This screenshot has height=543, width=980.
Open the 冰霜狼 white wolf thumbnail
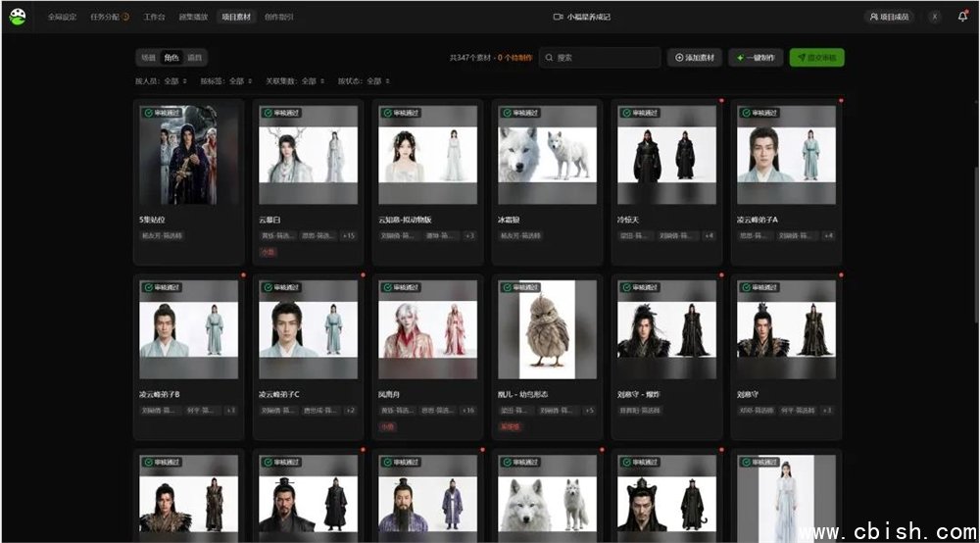[x=547, y=155]
